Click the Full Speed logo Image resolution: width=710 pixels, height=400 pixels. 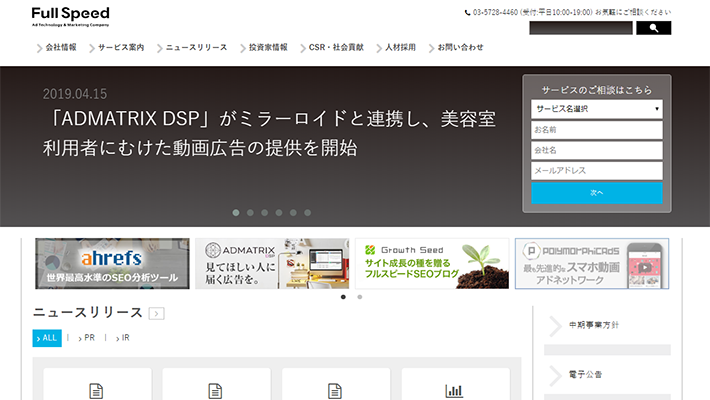[71, 17]
